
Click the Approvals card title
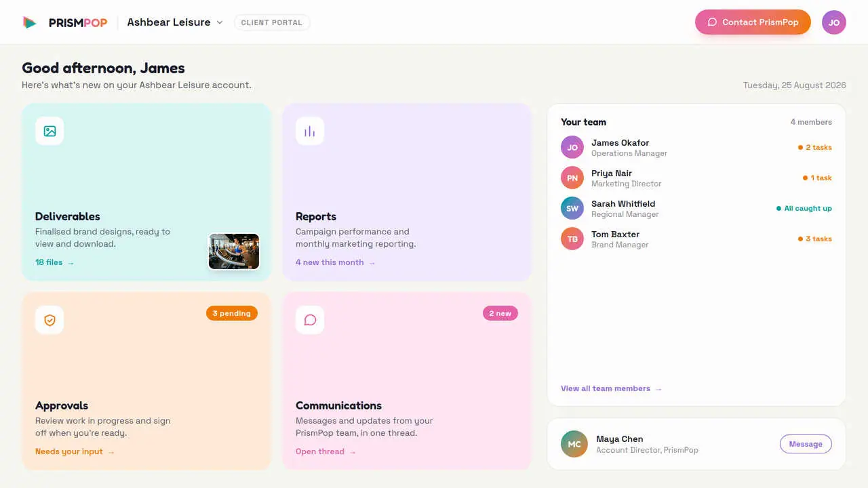tap(62, 405)
